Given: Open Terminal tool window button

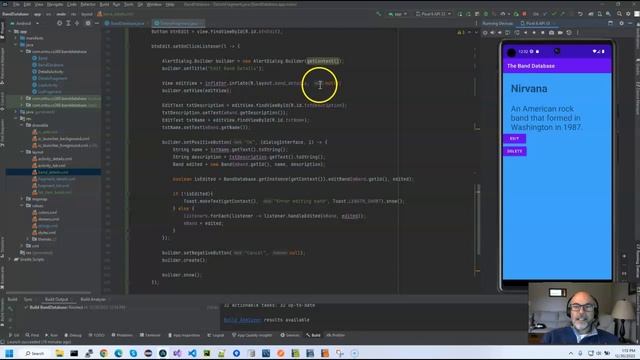Looking at the screenshot, I should tap(150, 335).
